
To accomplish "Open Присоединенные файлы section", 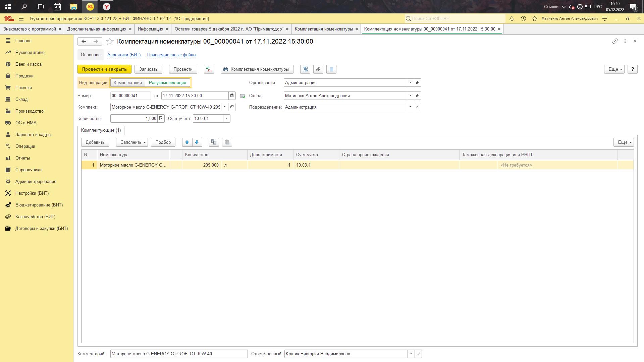I will tap(172, 55).
